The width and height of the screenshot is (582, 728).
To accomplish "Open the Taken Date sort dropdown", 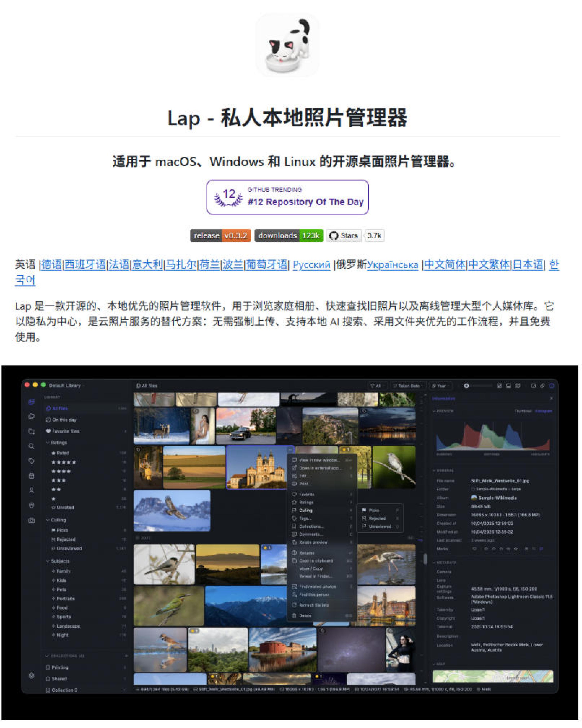I will 408,386.
